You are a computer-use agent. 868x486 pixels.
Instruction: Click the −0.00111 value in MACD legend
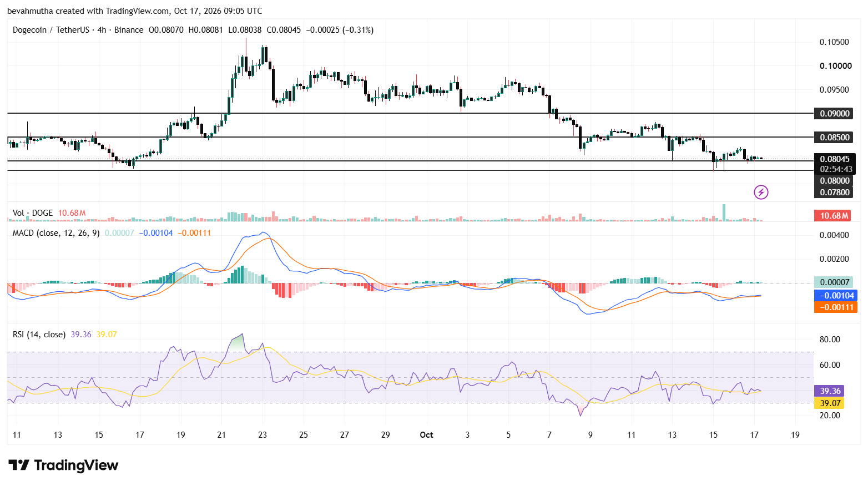tap(194, 233)
